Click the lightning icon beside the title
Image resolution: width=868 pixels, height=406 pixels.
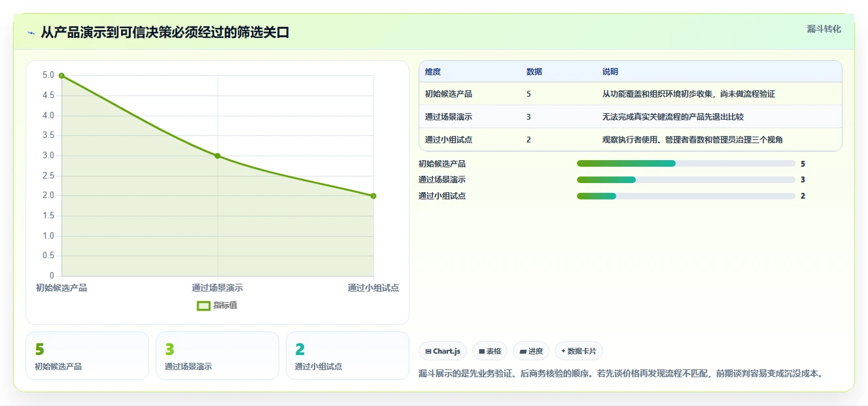coord(31,33)
